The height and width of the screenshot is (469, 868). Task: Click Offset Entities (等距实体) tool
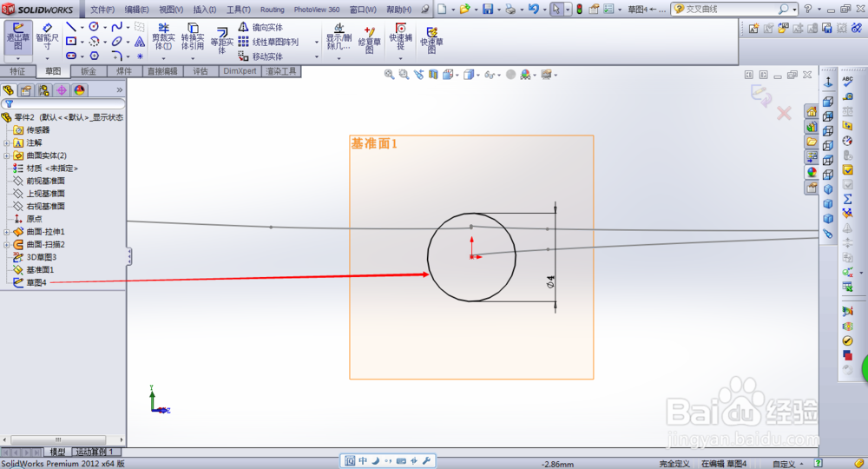click(221, 40)
